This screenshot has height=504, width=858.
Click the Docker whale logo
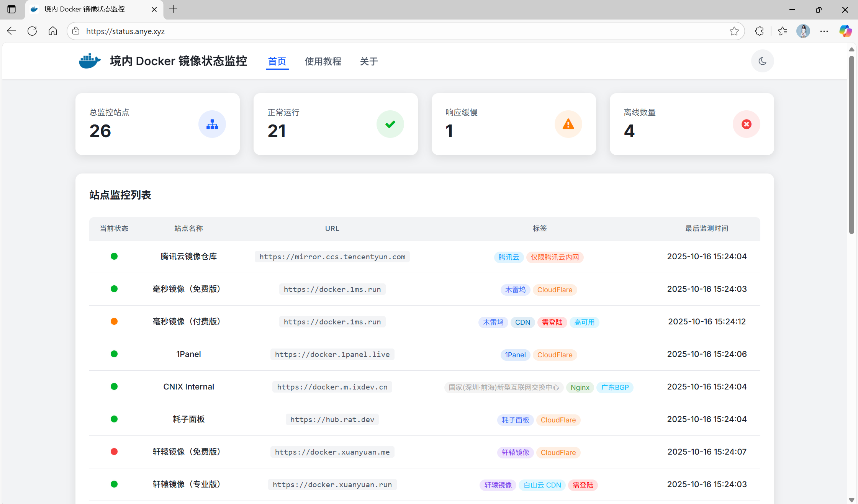click(x=90, y=61)
